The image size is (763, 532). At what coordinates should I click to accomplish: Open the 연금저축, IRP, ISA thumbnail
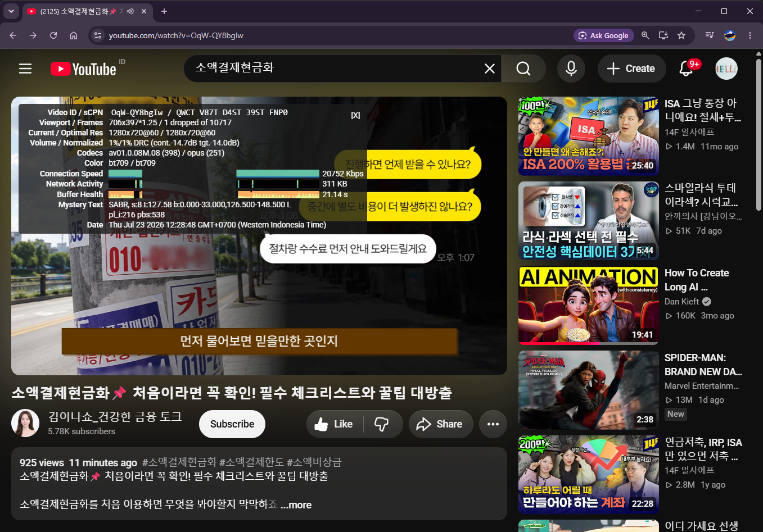point(589,474)
